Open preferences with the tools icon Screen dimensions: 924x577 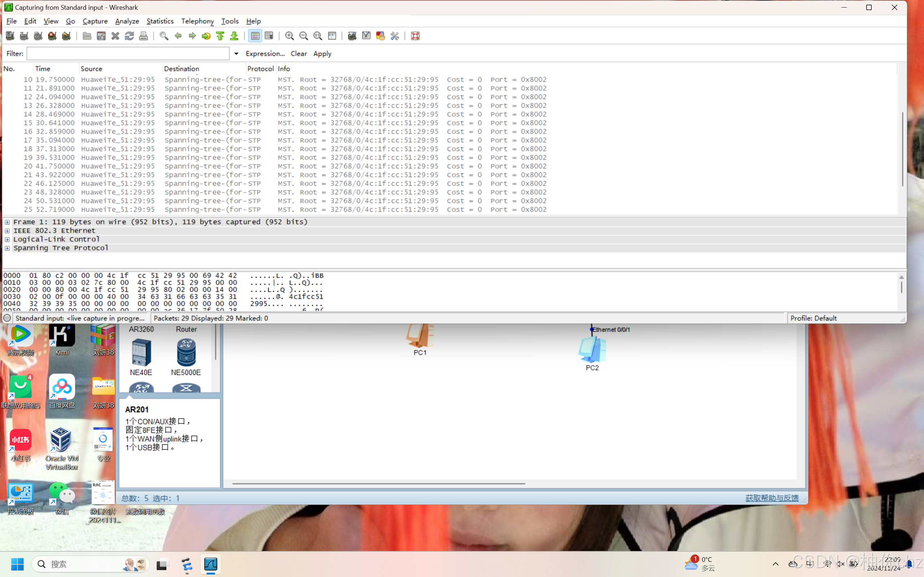coord(395,36)
